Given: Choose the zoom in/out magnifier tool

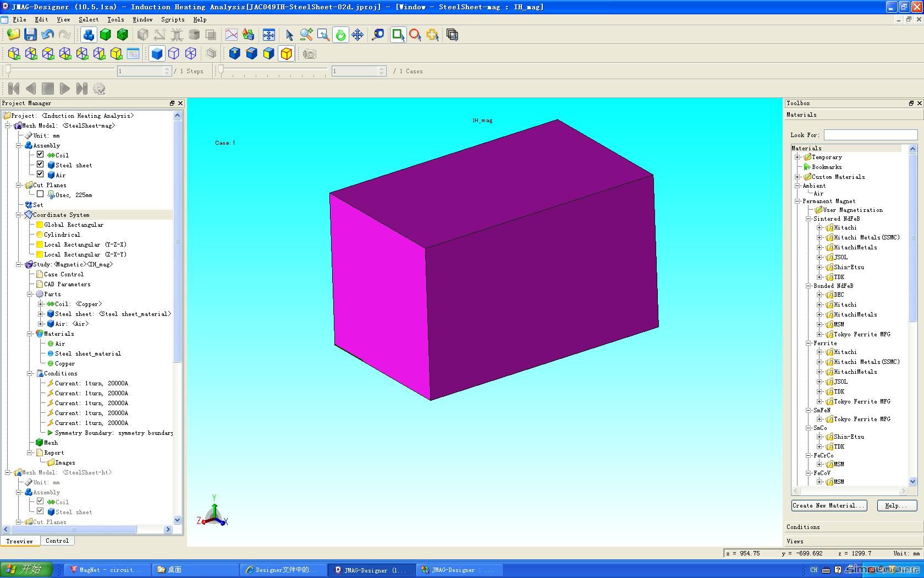Looking at the screenshot, I should click(x=306, y=35).
